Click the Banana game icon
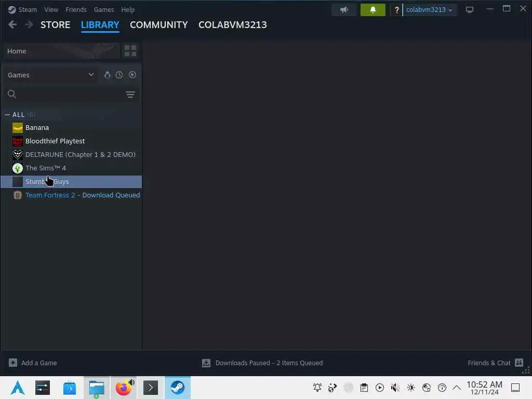The width and height of the screenshot is (532, 399). (x=18, y=128)
